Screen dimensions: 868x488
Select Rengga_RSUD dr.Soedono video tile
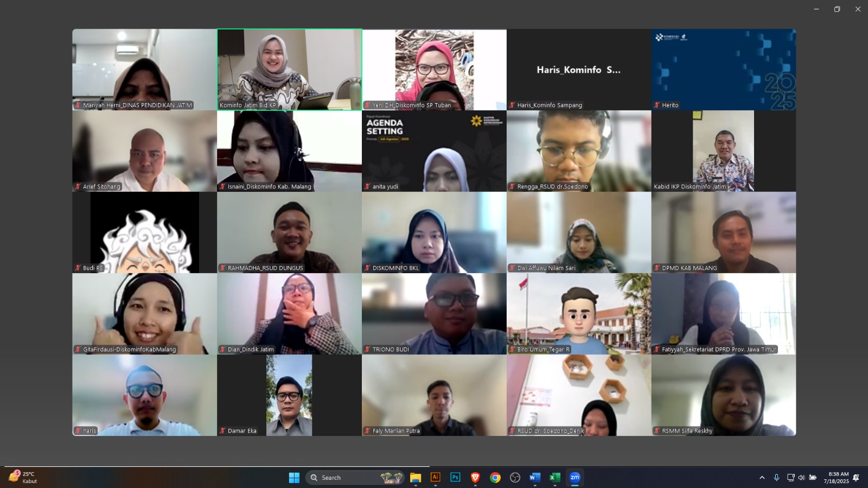point(579,151)
